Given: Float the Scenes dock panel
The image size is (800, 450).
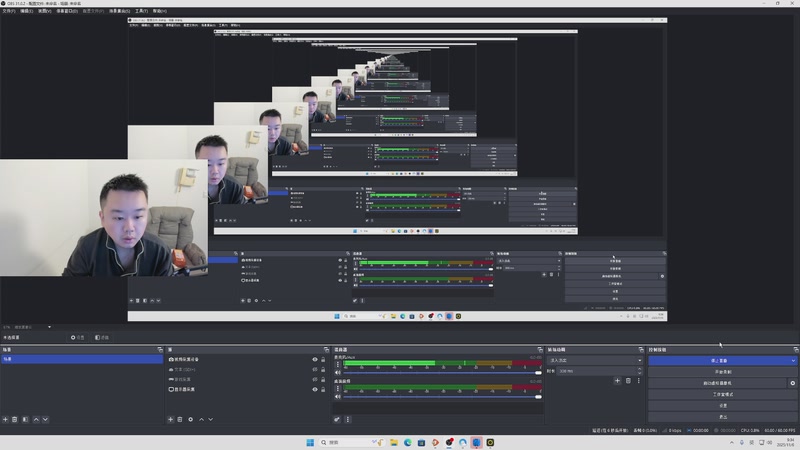Looking at the screenshot, I should point(160,349).
